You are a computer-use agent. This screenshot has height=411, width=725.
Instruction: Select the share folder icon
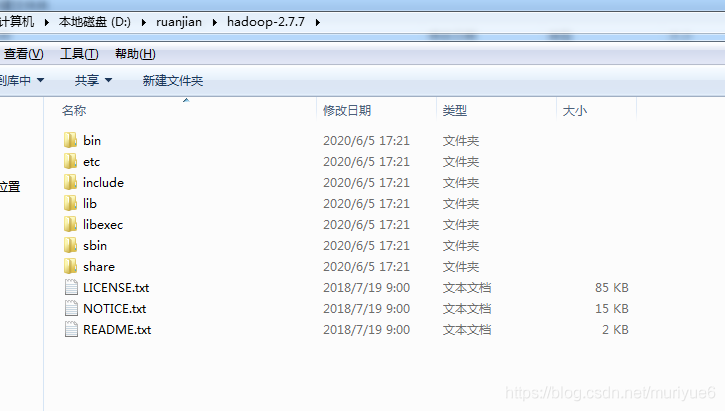[70, 266]
